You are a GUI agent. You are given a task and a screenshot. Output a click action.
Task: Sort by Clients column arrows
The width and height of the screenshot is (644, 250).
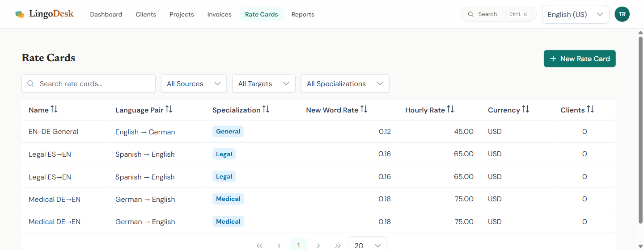pos(590,109)
